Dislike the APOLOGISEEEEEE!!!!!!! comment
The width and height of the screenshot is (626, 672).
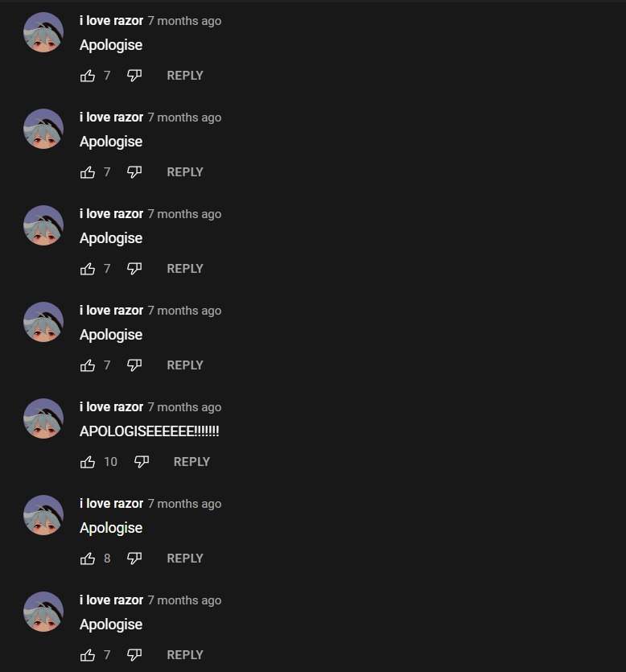142,462
